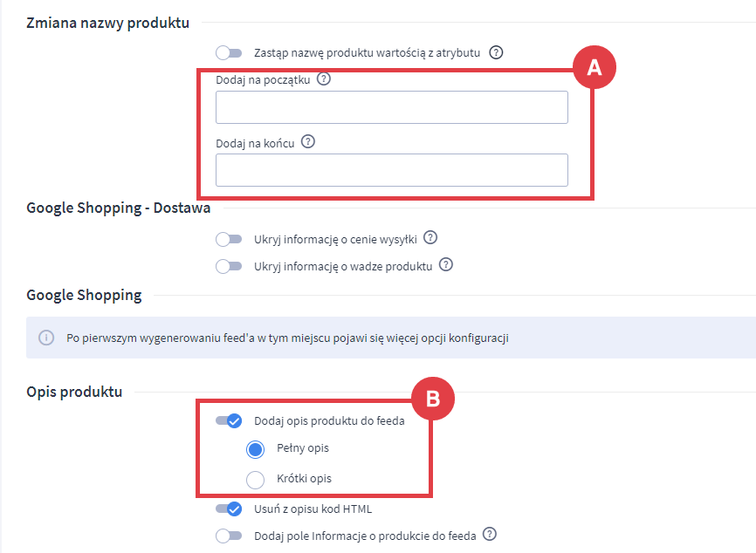
Task: Show help for hiding product weight info
Action: (446, 265)
